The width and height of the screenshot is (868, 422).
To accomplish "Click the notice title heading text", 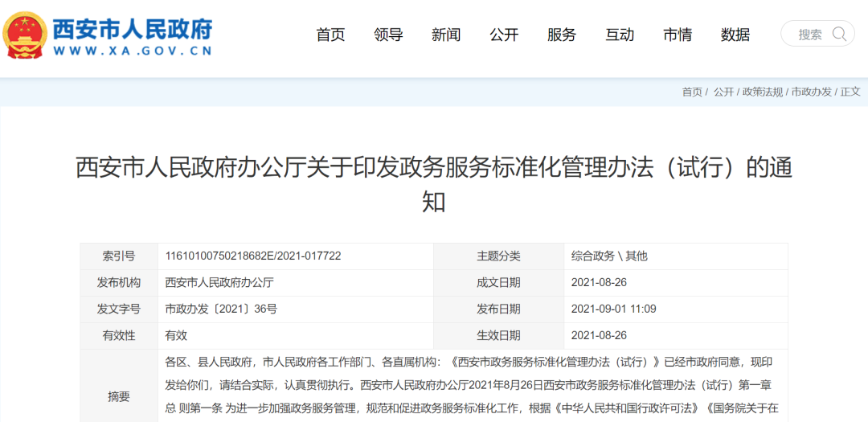I will (x=434, y=185).
